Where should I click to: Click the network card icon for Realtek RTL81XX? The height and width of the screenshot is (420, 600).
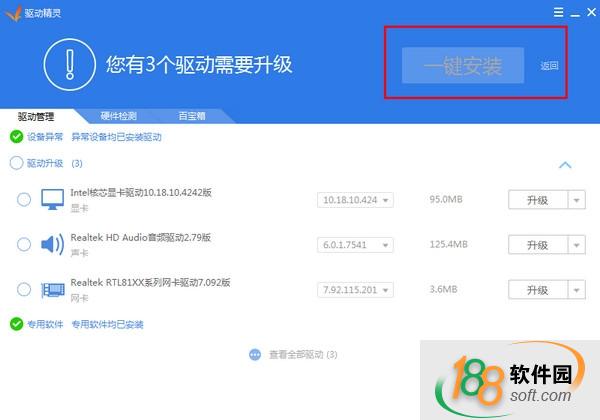pos(52,290)
